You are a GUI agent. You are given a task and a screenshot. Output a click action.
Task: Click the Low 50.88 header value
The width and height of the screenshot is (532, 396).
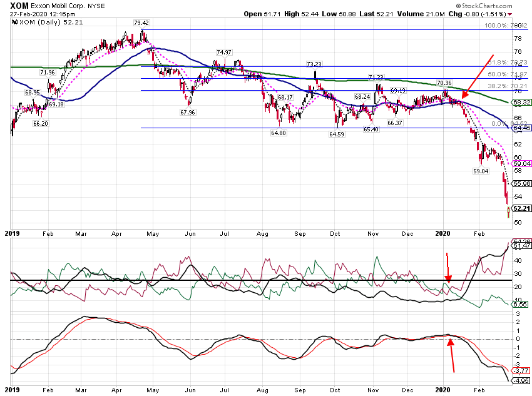[x=339, y=14]
